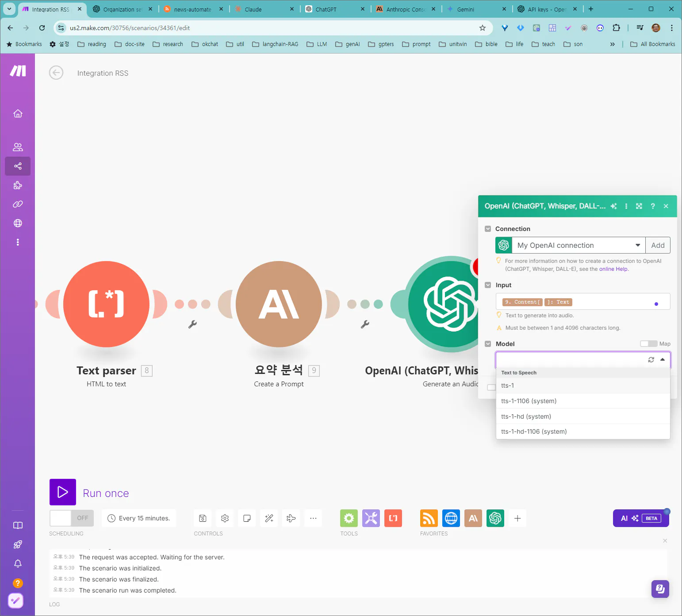Collapse the Model section checkbox
This screenshot has height=616, width=682.
488,344
